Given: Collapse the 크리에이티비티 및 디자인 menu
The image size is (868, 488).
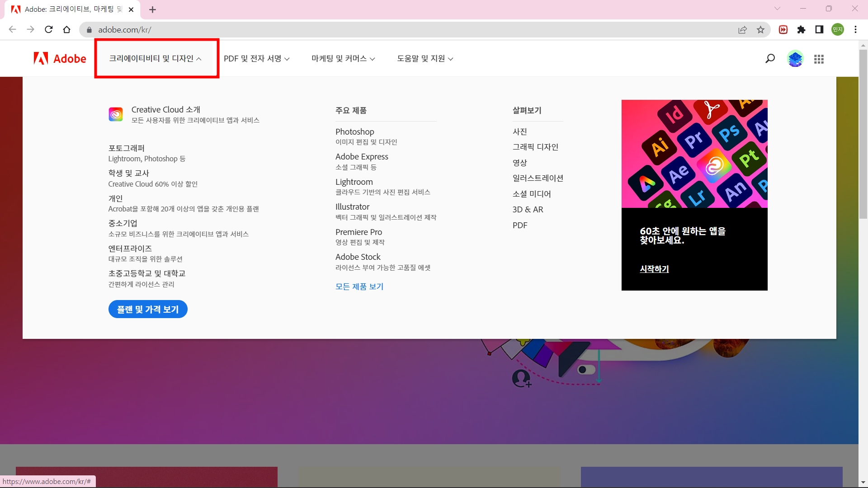Looking at the screenshot, I should point(155,59).
